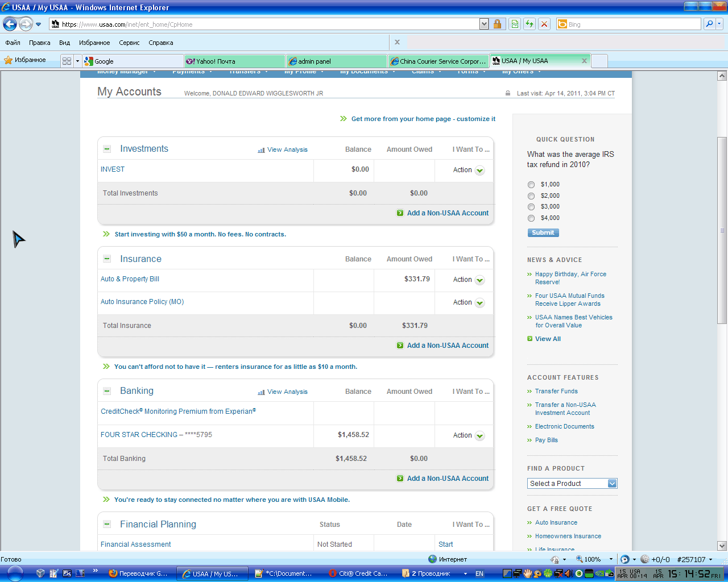The image size is (728, 582).
Task: Open the Справка menu
Action: click(161, 43)
